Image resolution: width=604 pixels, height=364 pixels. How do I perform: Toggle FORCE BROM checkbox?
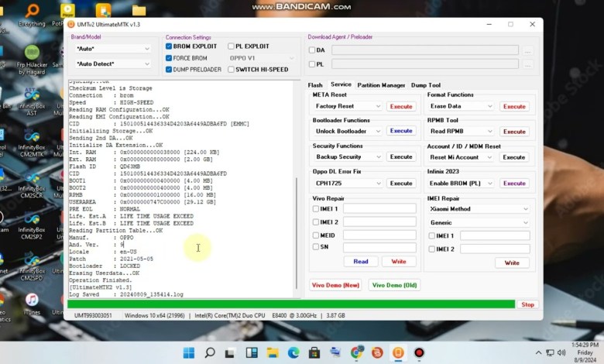coord(169,58)
